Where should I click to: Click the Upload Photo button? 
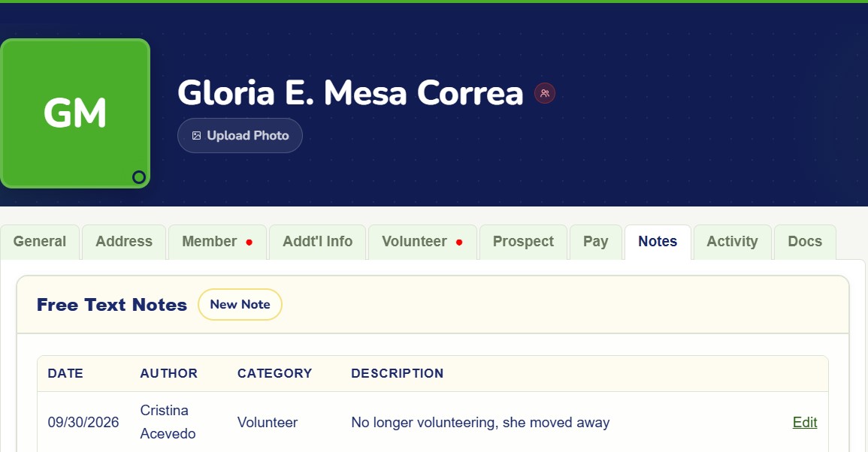(x=240, y=136)
